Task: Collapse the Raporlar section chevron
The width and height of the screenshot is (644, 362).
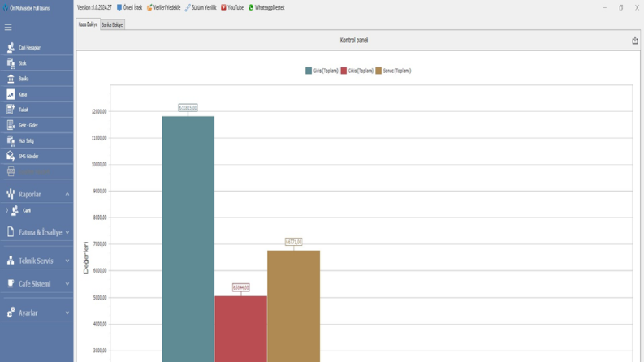Action: coord(67,194)
